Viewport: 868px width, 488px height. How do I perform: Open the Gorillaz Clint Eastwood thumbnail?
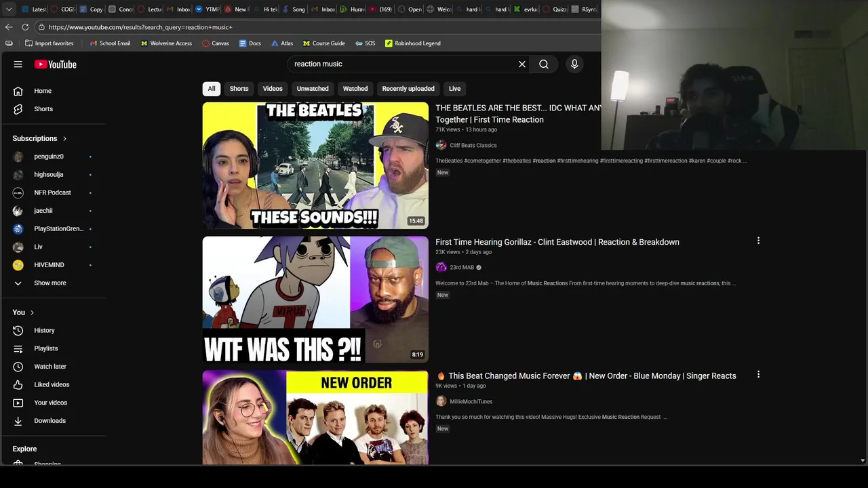(315, 300)
